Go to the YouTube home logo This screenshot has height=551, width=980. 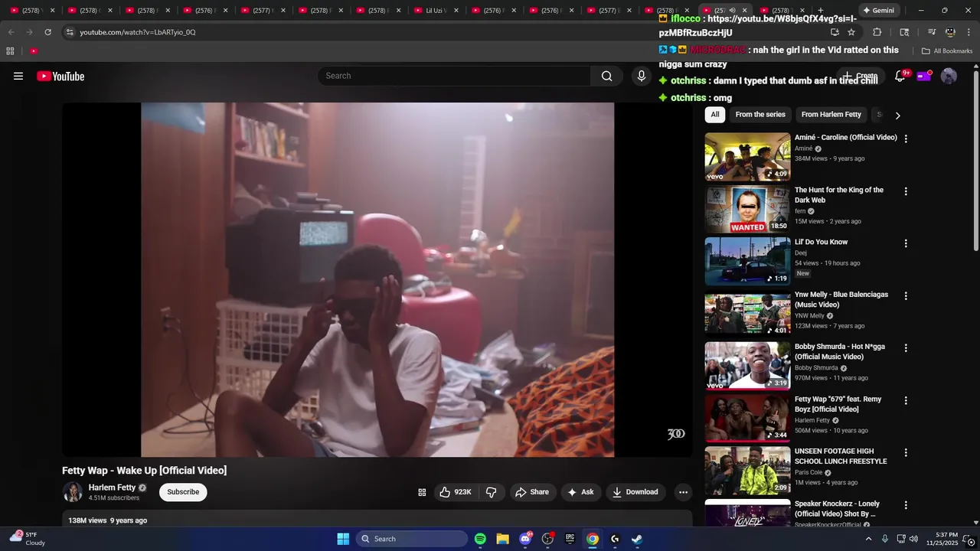coord(60,76)
